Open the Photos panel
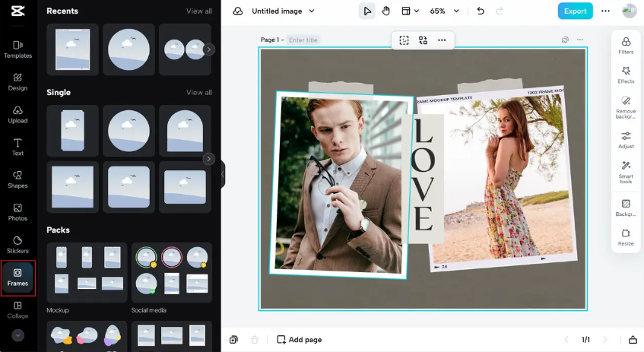644x352 pixels. (17, 212)
